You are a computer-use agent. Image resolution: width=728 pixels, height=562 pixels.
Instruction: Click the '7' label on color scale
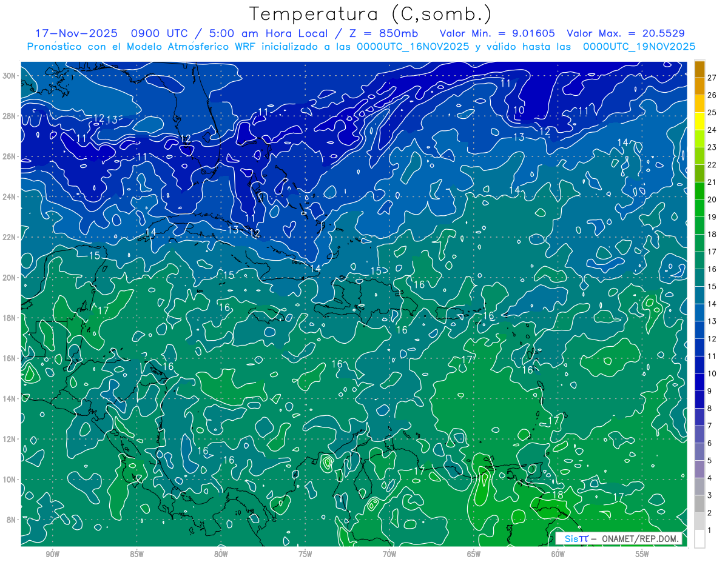(710, 426)
